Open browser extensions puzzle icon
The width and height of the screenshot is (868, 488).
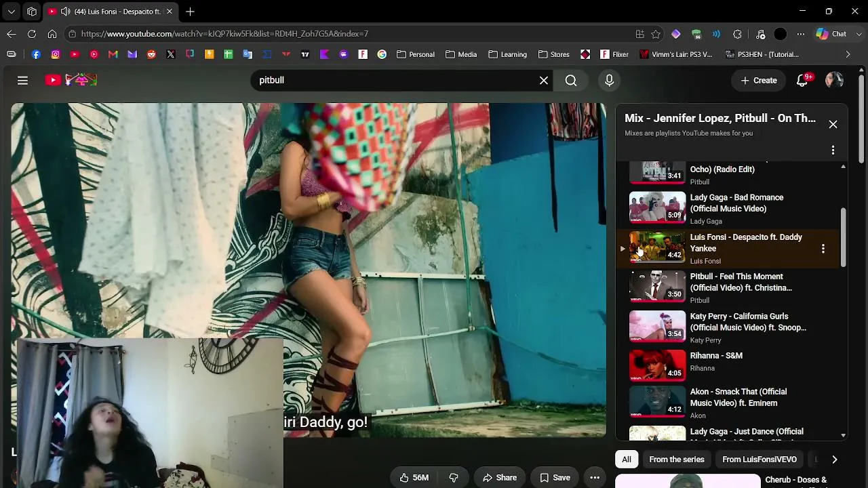[x=738, y=34]
